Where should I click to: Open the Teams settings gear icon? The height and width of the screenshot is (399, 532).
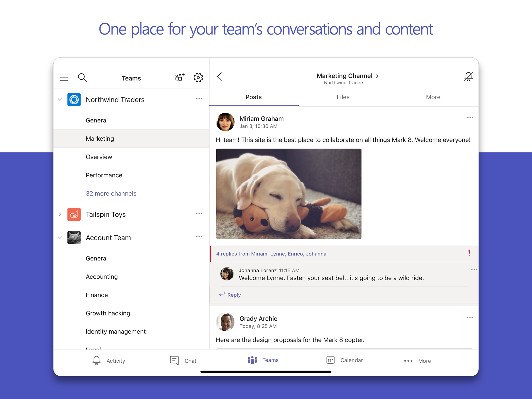click(198, 77)
